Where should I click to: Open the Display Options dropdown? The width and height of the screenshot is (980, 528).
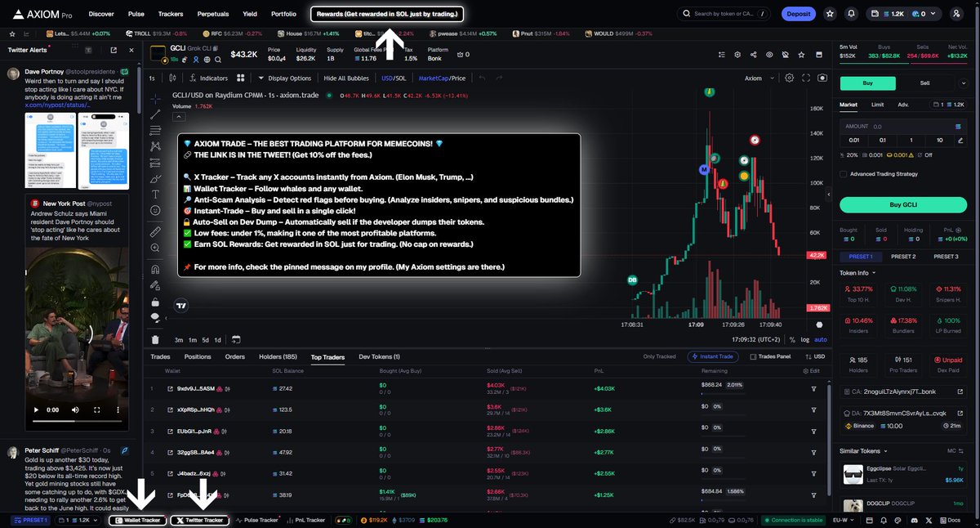[284, 78]
